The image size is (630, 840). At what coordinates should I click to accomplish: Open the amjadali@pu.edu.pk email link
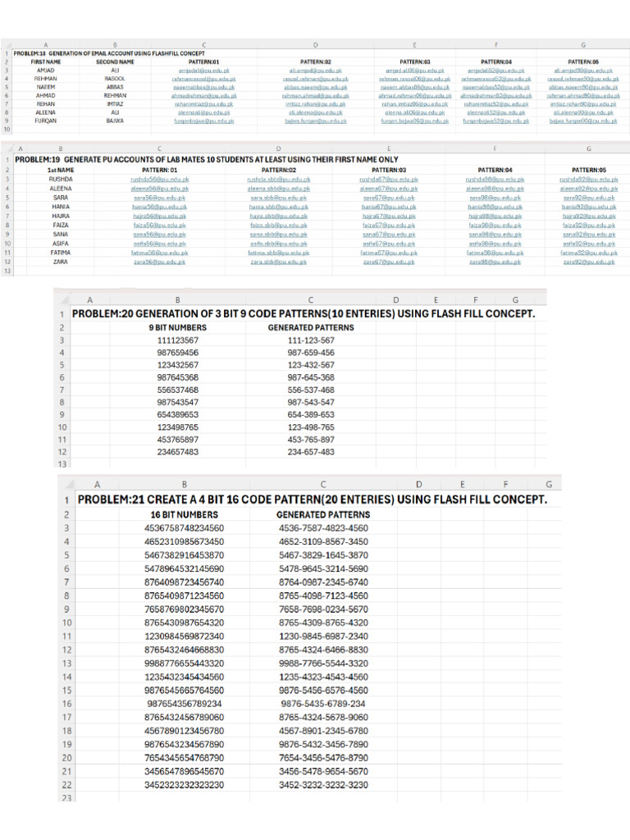[x=203, y=71]
